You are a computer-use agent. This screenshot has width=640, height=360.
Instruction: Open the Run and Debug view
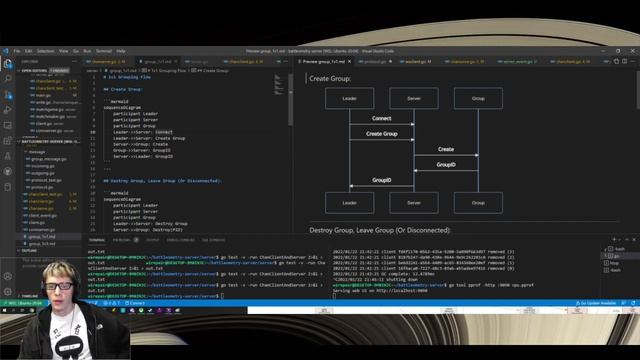coord(7,110)
